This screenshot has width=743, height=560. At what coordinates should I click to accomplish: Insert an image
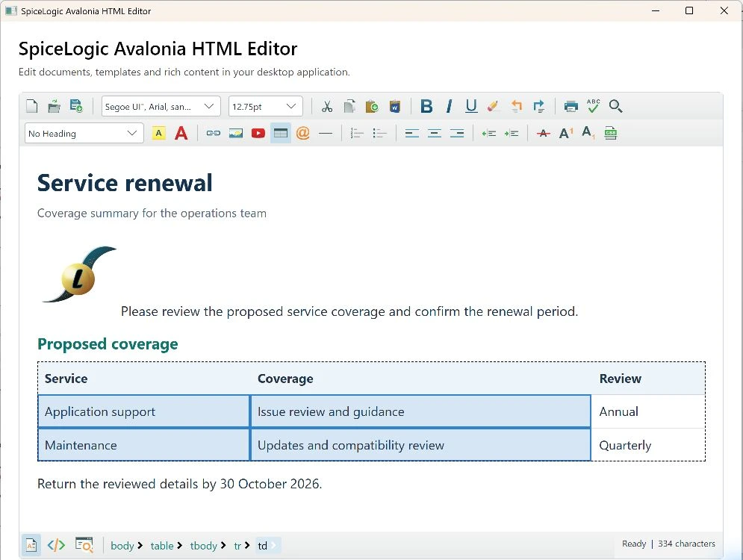coord(235,133)
